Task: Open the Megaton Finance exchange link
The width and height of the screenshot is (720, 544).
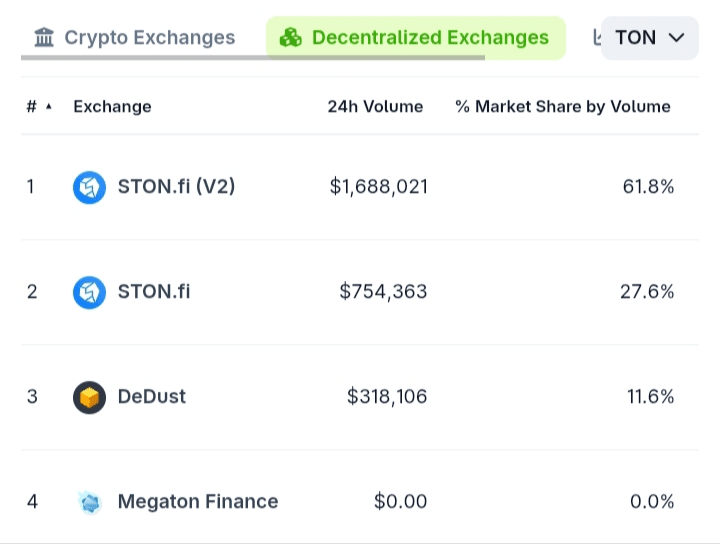Action: [198, 501]
